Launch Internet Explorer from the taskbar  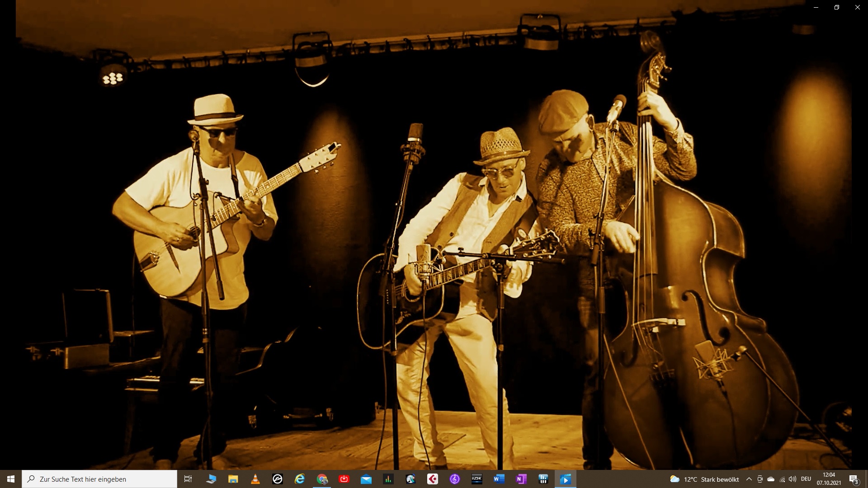300,479
